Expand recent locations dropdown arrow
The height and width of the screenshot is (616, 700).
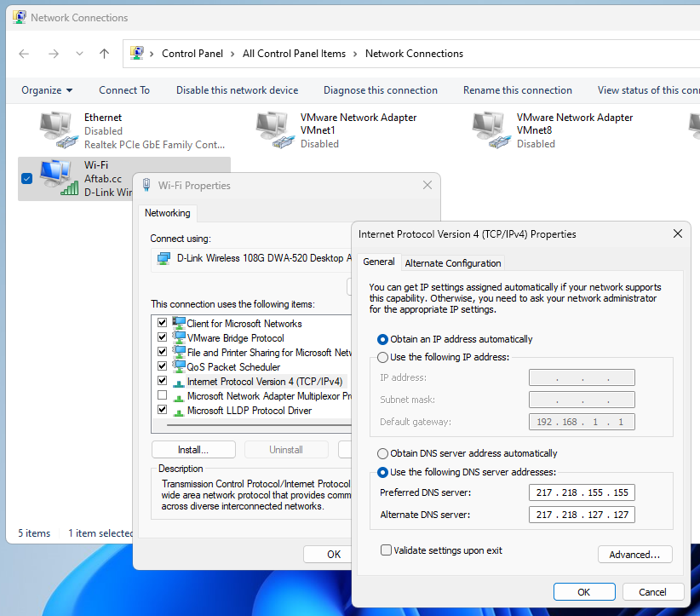79,54
